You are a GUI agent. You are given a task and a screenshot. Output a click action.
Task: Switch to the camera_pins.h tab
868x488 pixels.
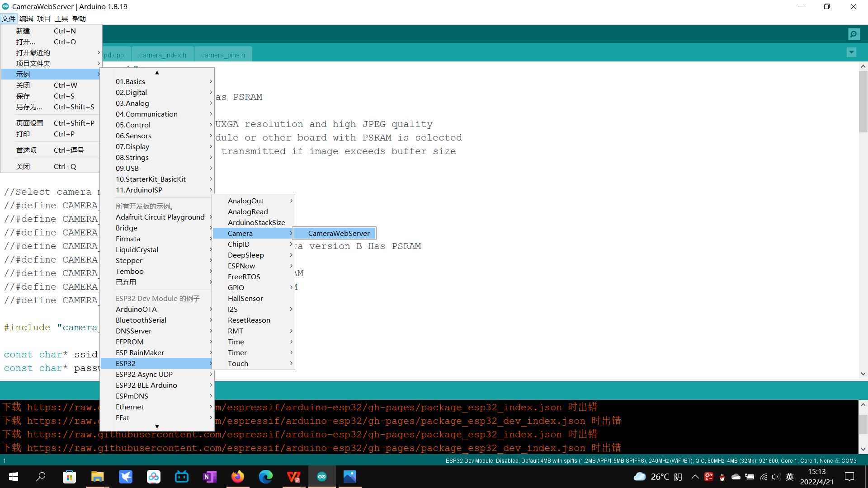tap(223, 55)
